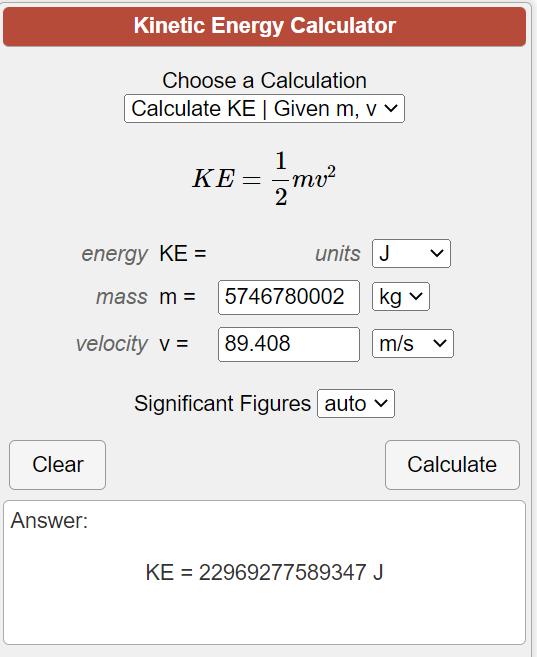Open the mass unit kg dropdown
This screenshot has height=657, width=537.
(x=401, y=297)
